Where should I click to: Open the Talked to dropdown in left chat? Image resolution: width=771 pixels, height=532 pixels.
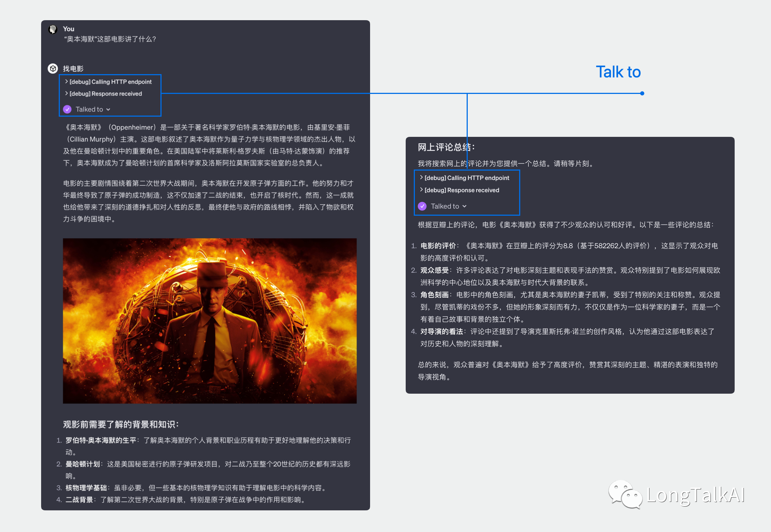(x=93, y=109)
